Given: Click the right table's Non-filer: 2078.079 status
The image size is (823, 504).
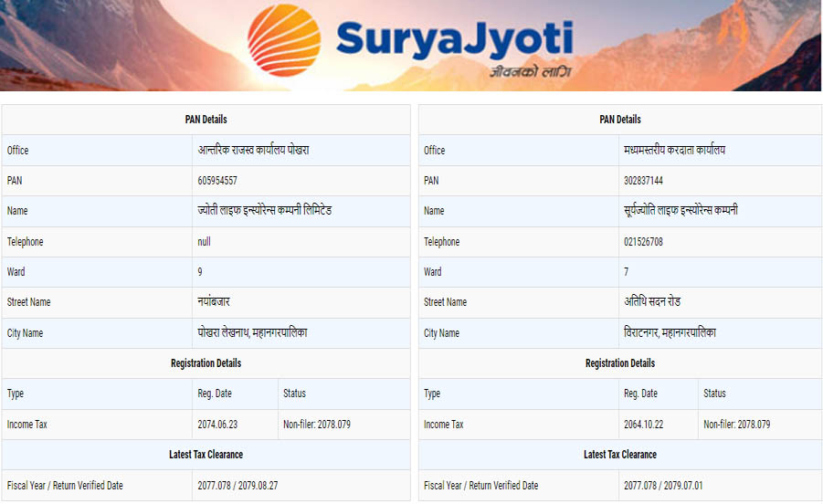Looking at the screenshot, I should tap(737, 425).
